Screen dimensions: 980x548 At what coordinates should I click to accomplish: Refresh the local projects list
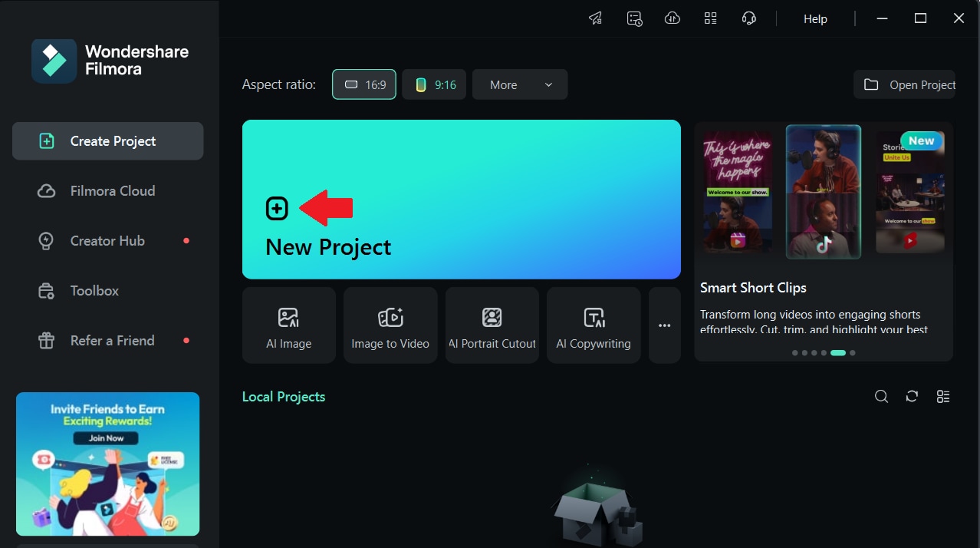pyautogui.click(x=912, y=397)
